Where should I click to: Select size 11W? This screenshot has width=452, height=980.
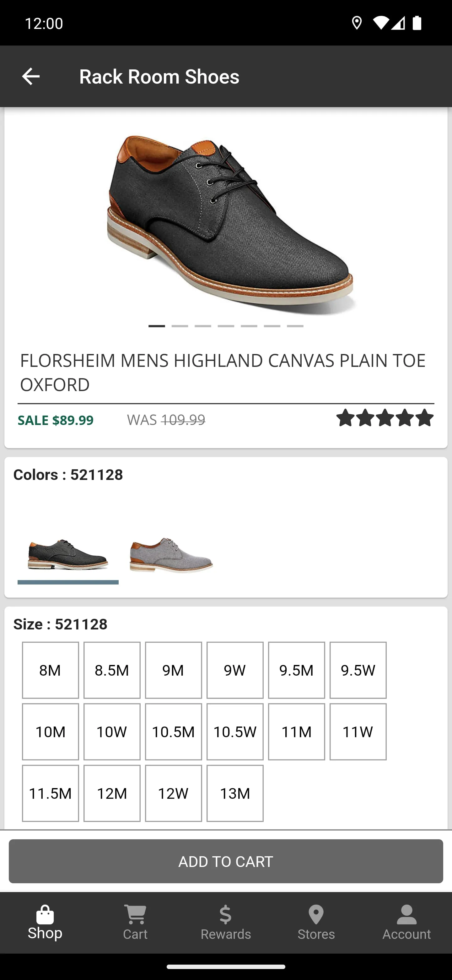(x=358, y=732)
